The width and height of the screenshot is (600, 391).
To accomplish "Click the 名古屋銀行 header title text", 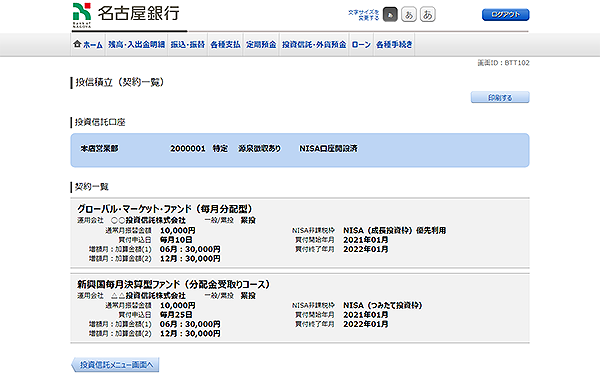I will tap(139, 13).
